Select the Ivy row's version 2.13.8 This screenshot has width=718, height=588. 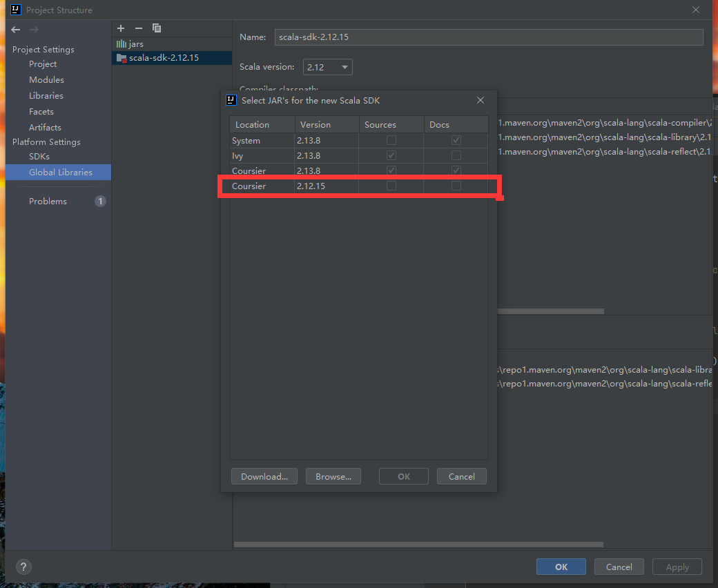tap(308, 155)
